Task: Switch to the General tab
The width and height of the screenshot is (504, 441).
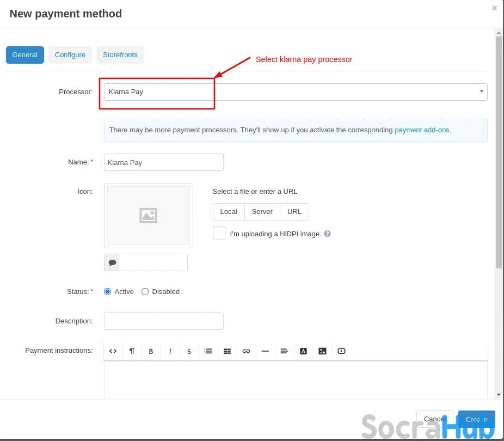Action: click(24, 55)
